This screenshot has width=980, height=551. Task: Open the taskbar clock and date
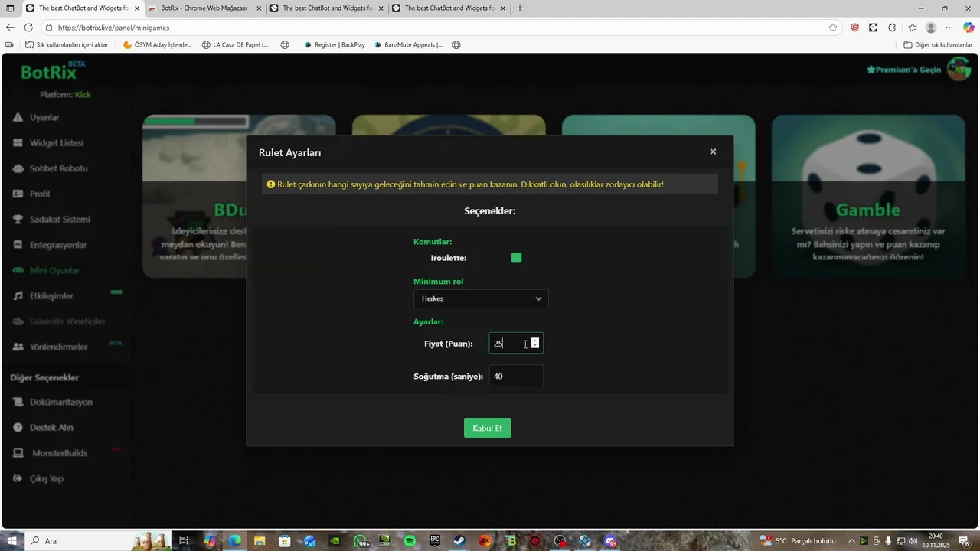pyautogui.click(x=936, y=541)
